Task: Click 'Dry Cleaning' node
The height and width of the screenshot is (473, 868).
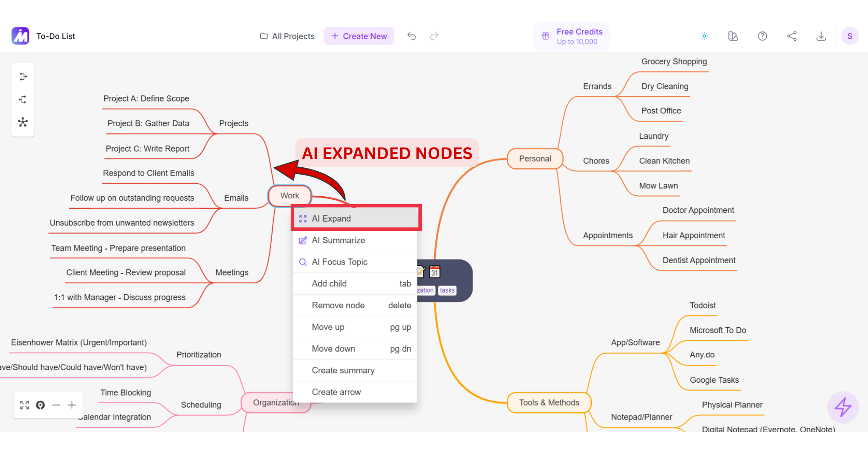Action: click(665, 86)
